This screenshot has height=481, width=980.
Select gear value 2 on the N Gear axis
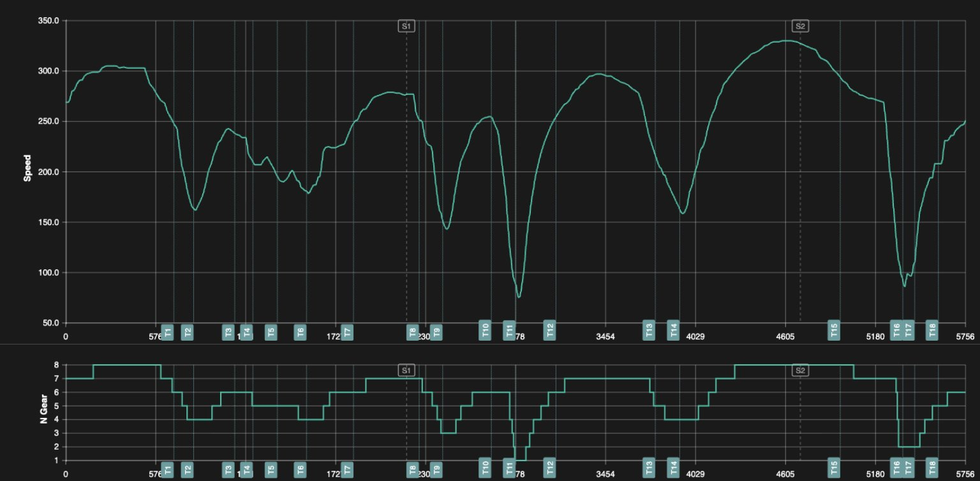(x=57, y=447)
